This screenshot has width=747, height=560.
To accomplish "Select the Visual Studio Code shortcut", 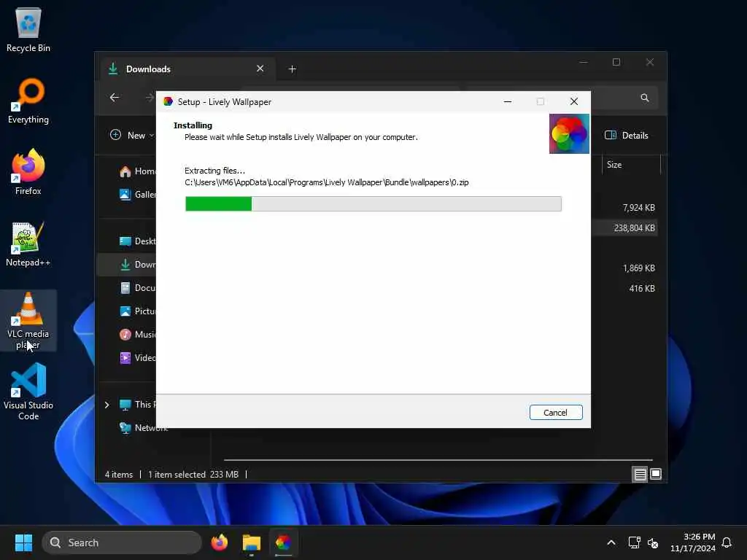I will point(28,392).
